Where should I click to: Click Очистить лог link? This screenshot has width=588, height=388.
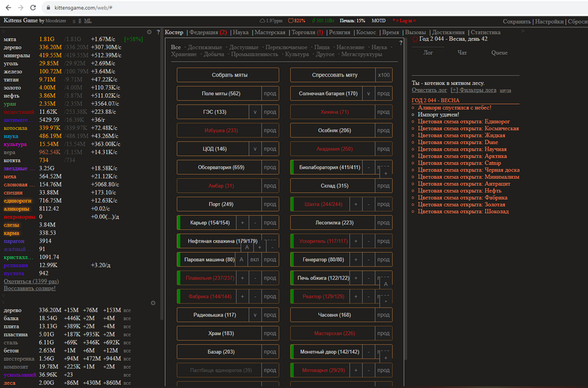point(429,90)
